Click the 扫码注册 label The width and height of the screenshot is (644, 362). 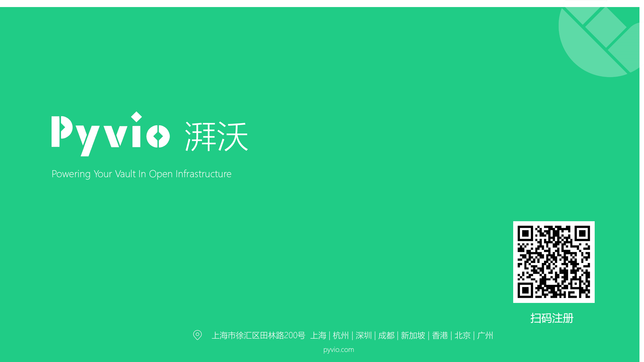[x=552, y=318]
